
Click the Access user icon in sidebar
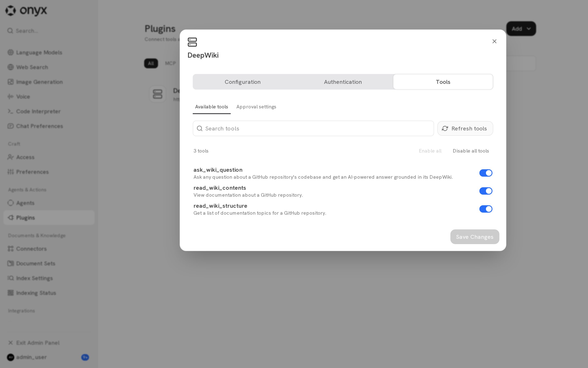(10, 157)
